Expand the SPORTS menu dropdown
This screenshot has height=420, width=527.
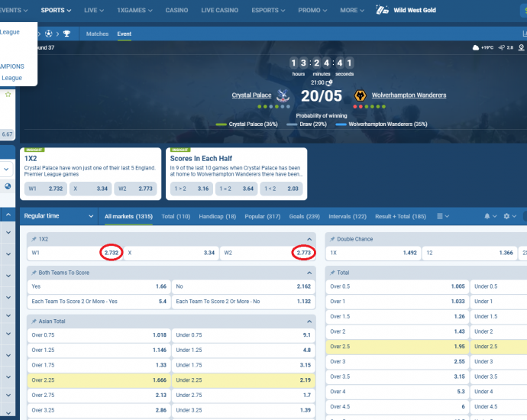(56, 11)
